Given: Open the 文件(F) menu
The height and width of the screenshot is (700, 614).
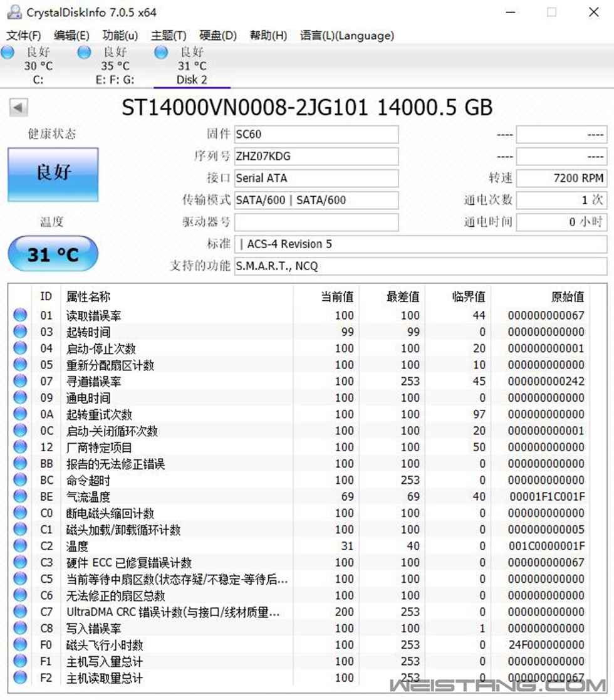Looking at the screenshot, I should tap(23, 35).
